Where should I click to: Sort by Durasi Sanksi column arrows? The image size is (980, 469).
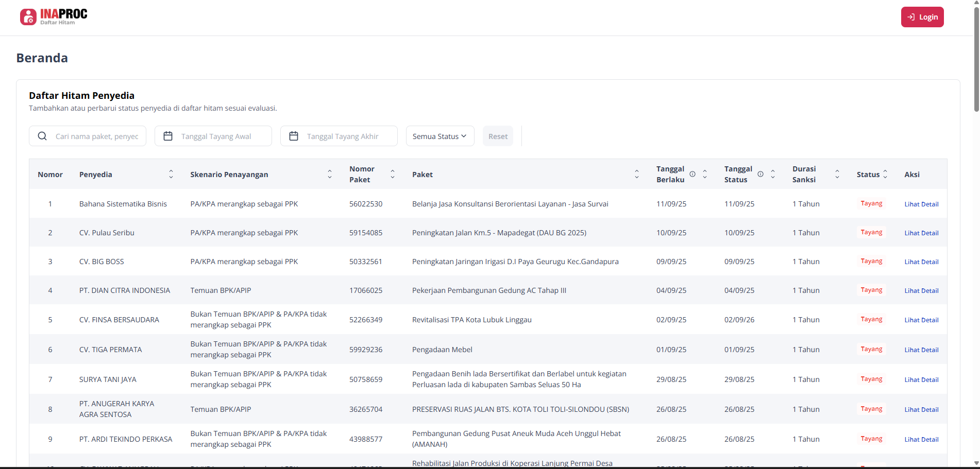(837, 175)
